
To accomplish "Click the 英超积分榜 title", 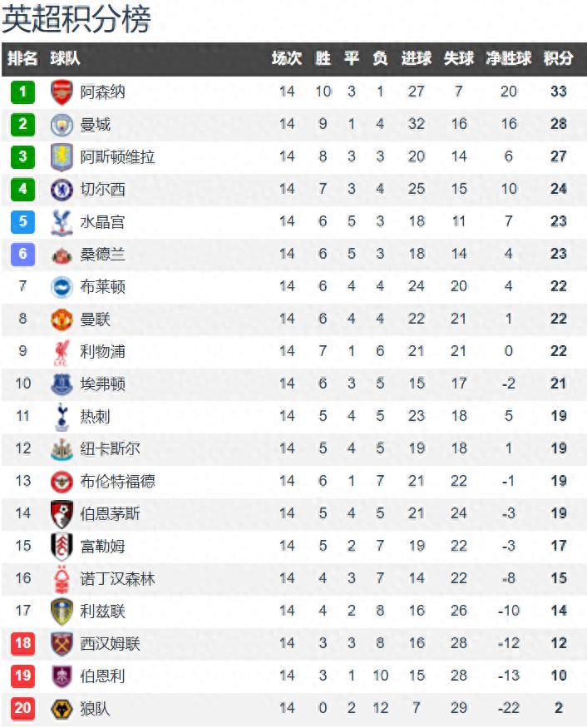I will [77, 19].
